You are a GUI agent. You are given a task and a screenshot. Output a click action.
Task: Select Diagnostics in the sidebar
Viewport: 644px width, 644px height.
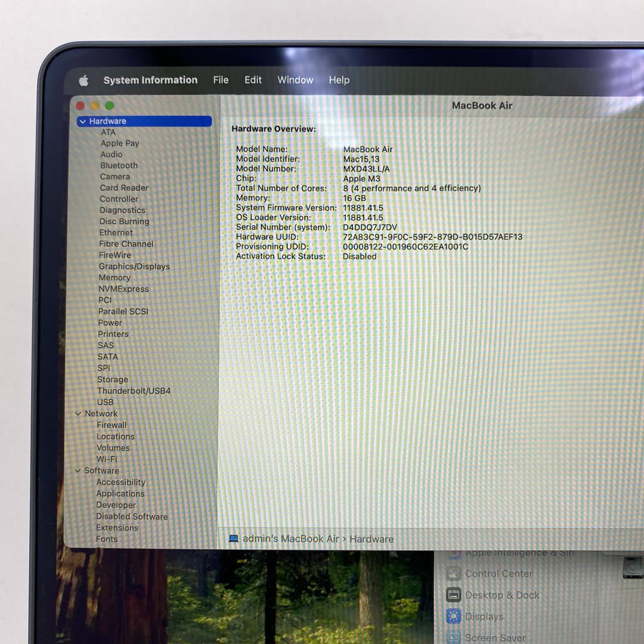[x=122, y=210]
